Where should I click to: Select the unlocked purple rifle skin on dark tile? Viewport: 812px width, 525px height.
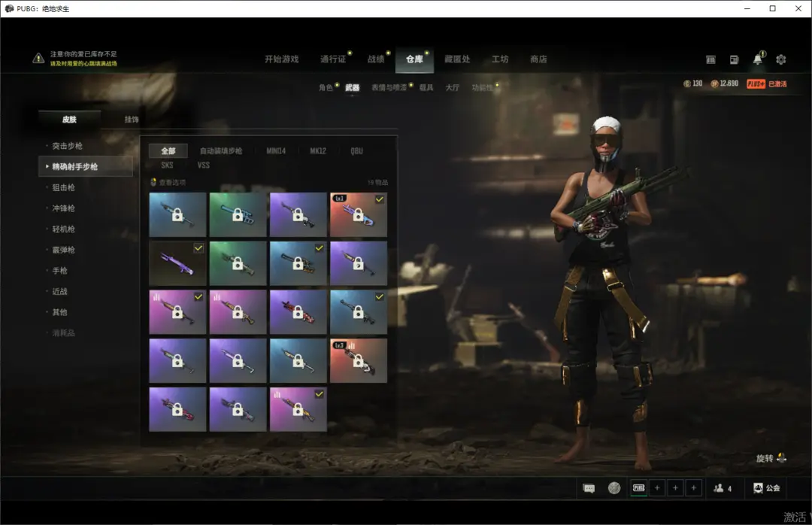click(177, 263)
